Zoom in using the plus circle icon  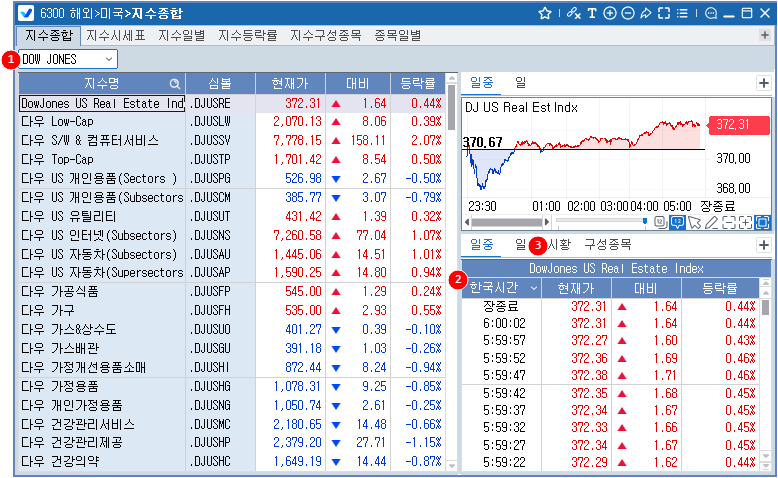point(610,14)
